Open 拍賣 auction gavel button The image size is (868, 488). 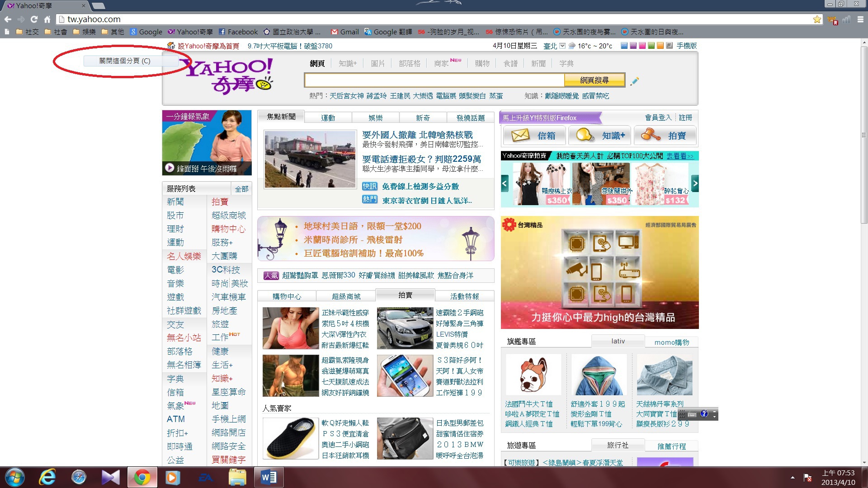point(665,135)
